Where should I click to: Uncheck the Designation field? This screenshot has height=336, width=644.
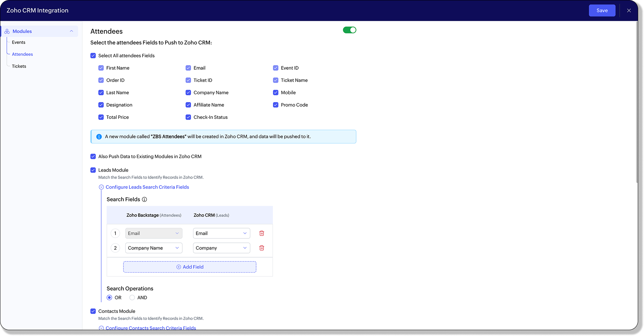pyautogui.click(x=101, y=105)
